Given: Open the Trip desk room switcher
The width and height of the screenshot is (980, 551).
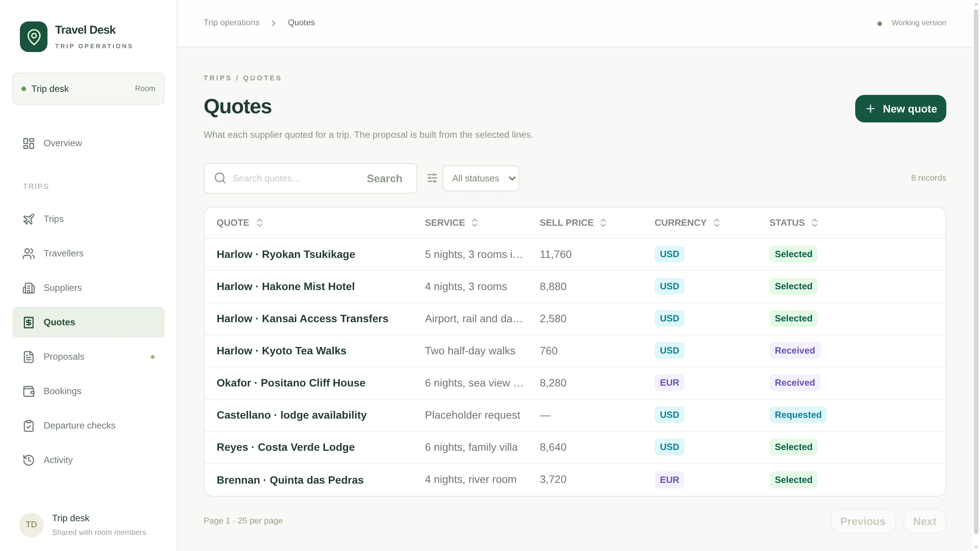Looking at the screenshot, I should point(88,89).
